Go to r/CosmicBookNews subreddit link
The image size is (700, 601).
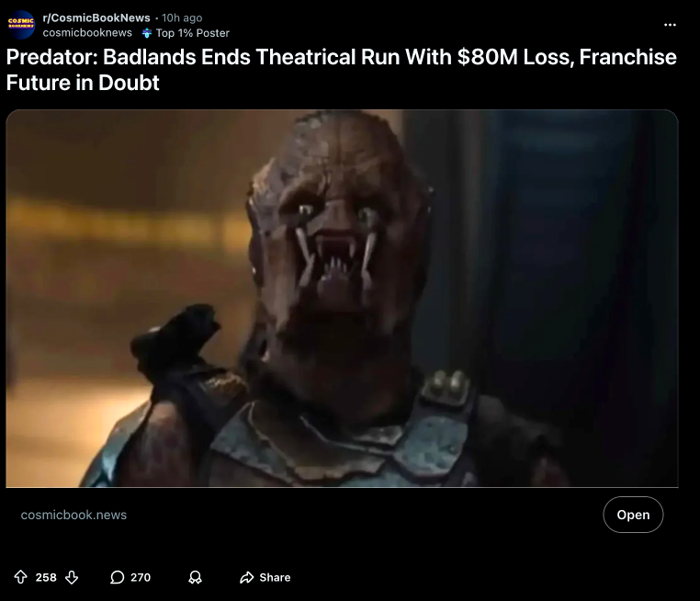pyautogui.click(x=96, y=17)
